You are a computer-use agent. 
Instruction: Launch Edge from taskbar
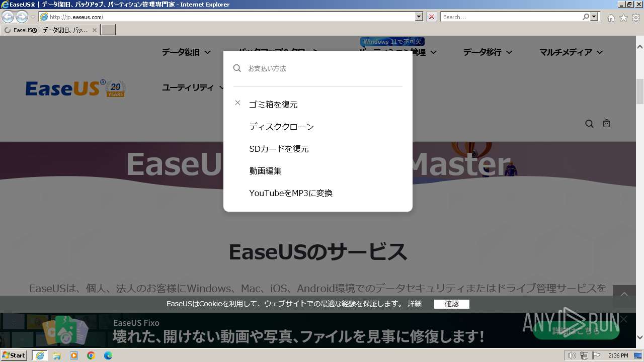[108, 355]
